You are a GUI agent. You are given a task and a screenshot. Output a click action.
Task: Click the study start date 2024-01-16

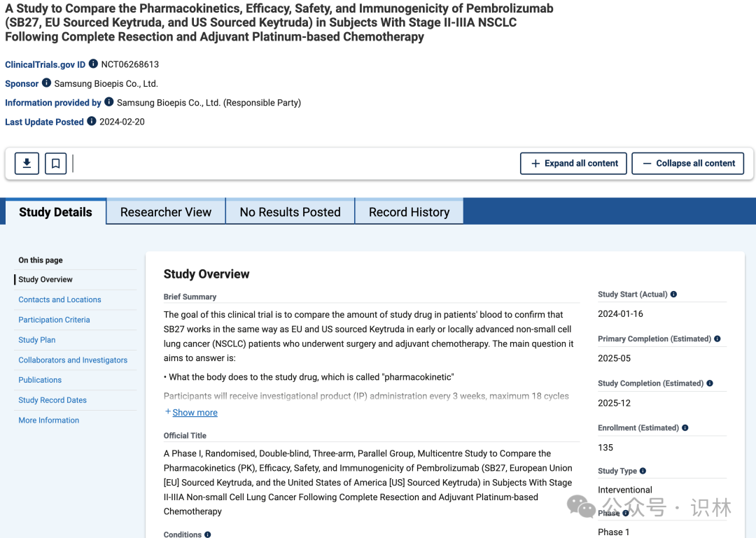click(x=620, y=314)
